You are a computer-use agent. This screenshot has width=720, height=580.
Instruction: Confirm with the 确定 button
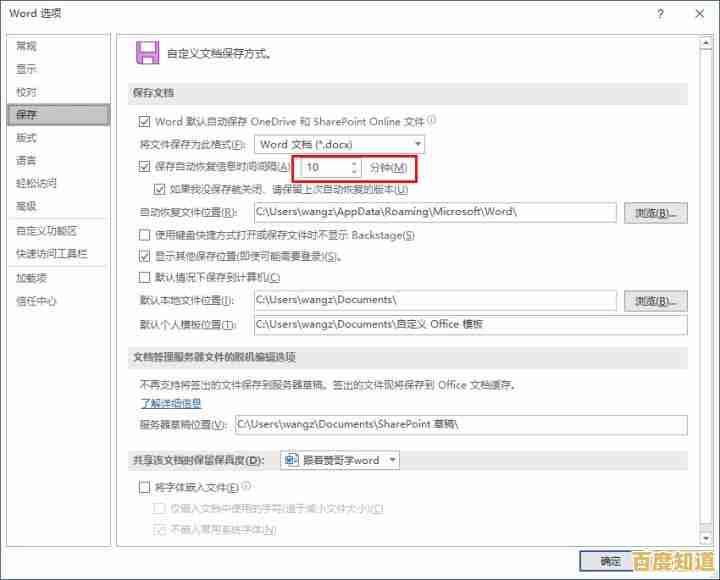click(607, 561)
